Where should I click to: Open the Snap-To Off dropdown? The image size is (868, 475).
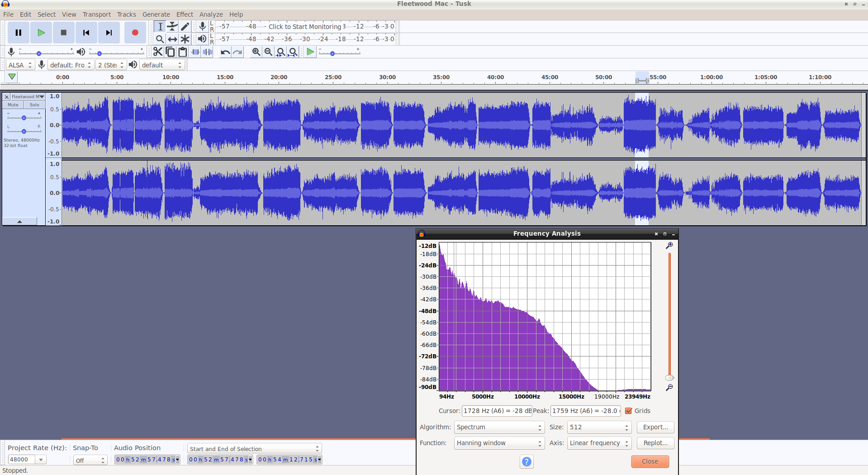(90, 460)
